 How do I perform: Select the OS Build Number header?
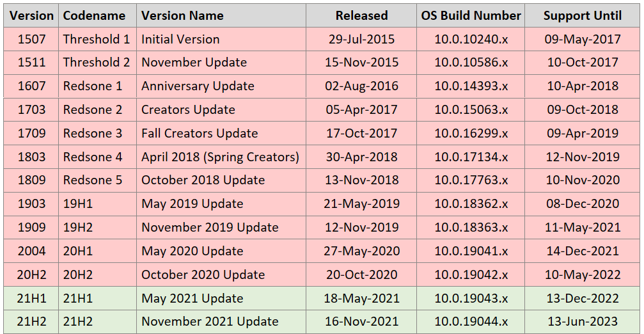click(x=471, y=15)
